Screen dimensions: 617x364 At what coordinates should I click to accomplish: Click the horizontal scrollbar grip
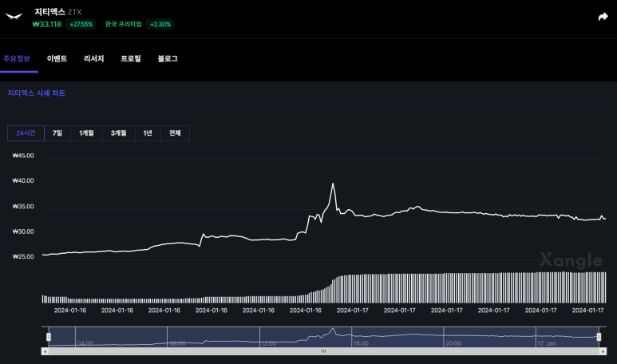coord(323,351)
